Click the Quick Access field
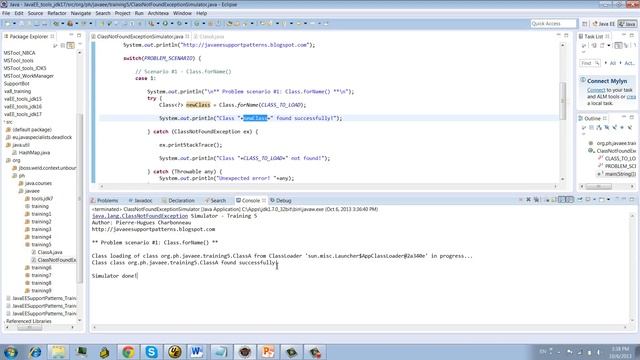 click(x=553, y=24)
